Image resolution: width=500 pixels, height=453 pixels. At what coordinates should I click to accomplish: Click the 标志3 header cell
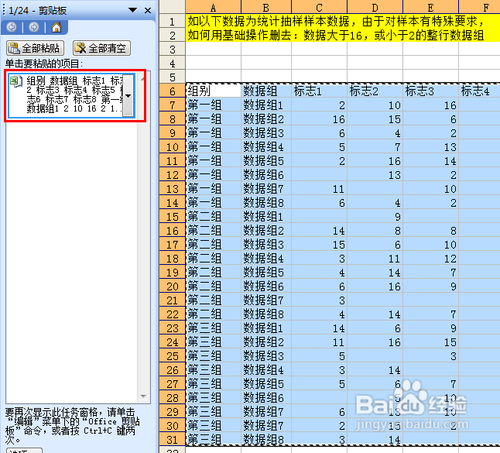pos(431,91)
